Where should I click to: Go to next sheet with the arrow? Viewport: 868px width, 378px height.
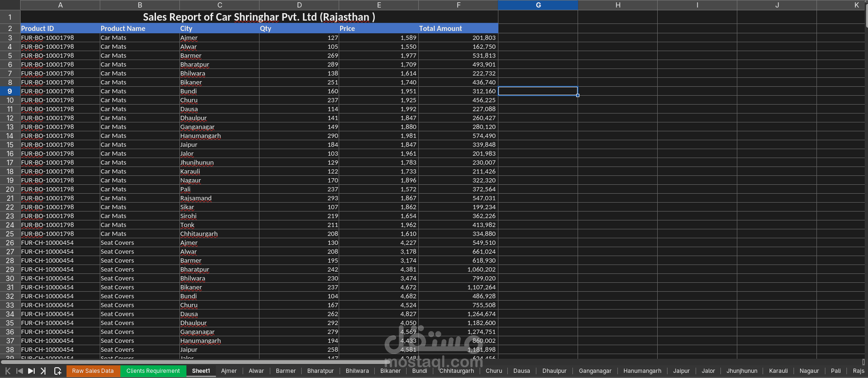pyautogui.click(x=31, y=371)
